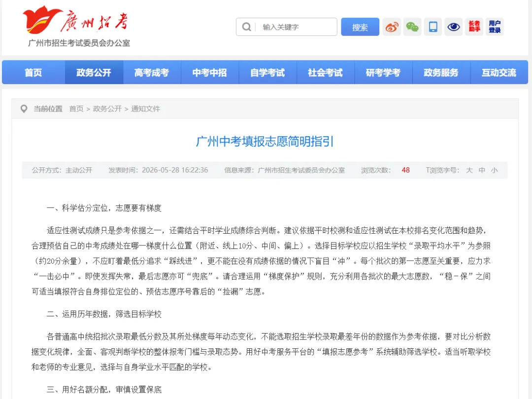Open the 政务服务 navigation tab
This screenshot has width=532, height=399.
click(441, 72)
